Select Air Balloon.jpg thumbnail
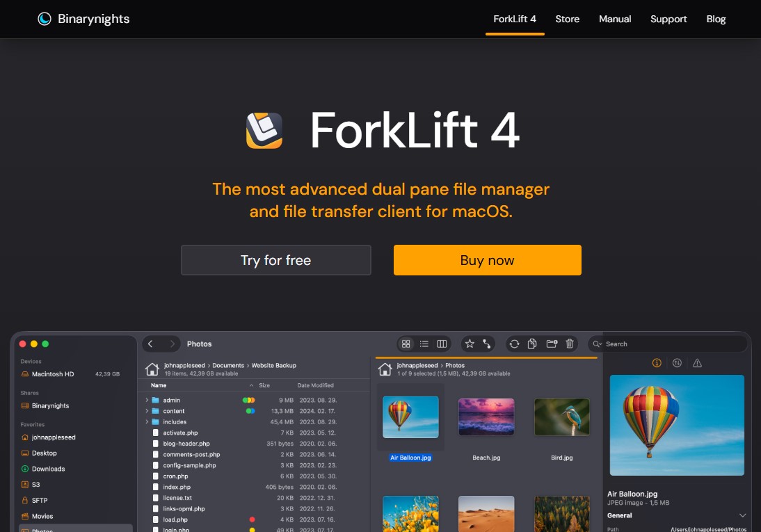This screenshot has width=761, height=532. point(410,417)
